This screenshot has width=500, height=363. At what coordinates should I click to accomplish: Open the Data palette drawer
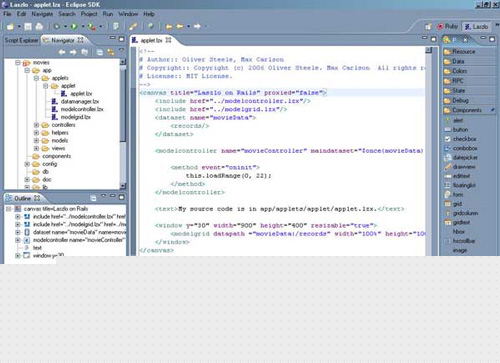[x=469, y=61]
